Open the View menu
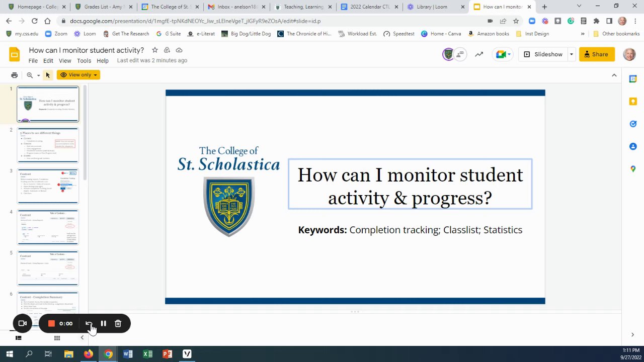This screenshot has height=362, width=644. point(65,61)
